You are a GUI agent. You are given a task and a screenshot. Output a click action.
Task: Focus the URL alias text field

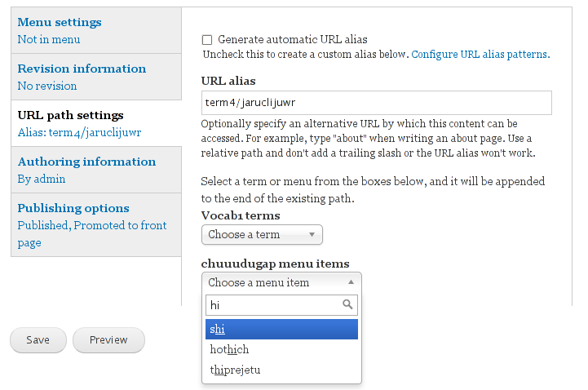377,102
